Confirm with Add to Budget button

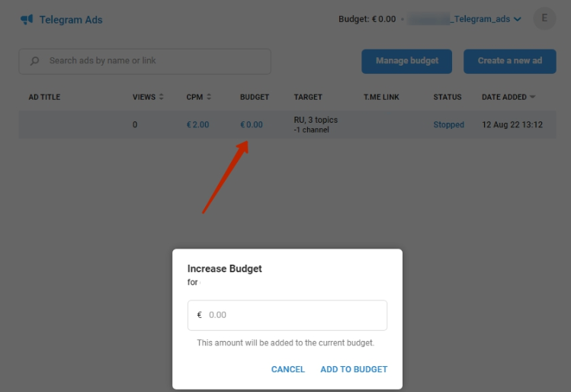[354, 369]
